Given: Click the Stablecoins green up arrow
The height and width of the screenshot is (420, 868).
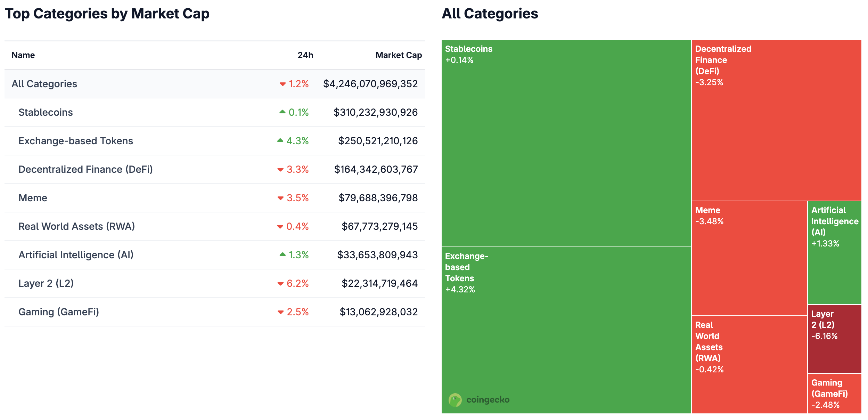Looking at the screenshot, I should [282, 112].
